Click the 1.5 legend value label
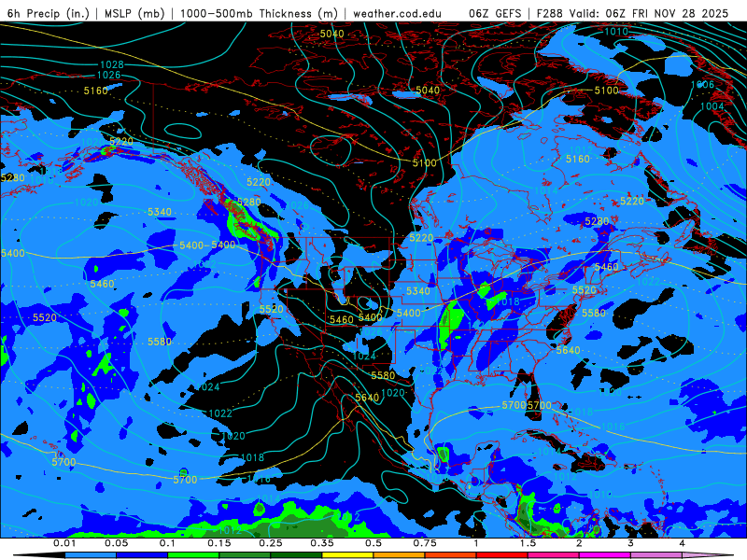This screenshot has width=747, height=560. (x=528, y=543)
